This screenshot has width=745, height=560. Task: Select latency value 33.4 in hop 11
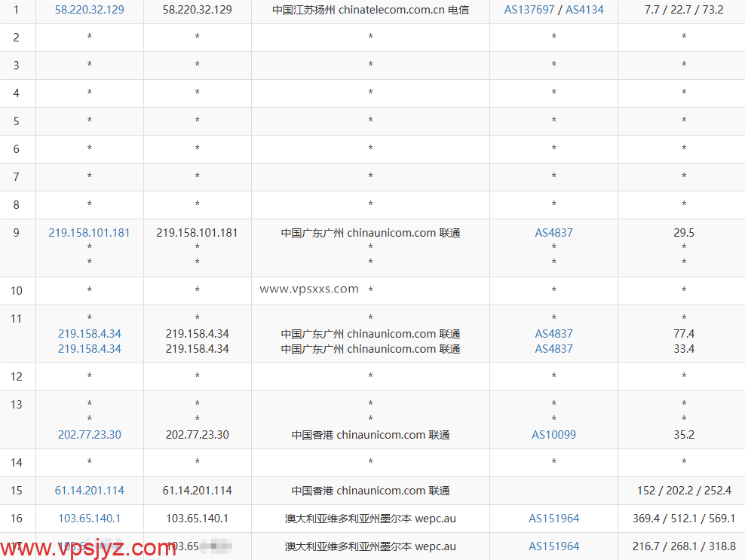coord(684,349)
